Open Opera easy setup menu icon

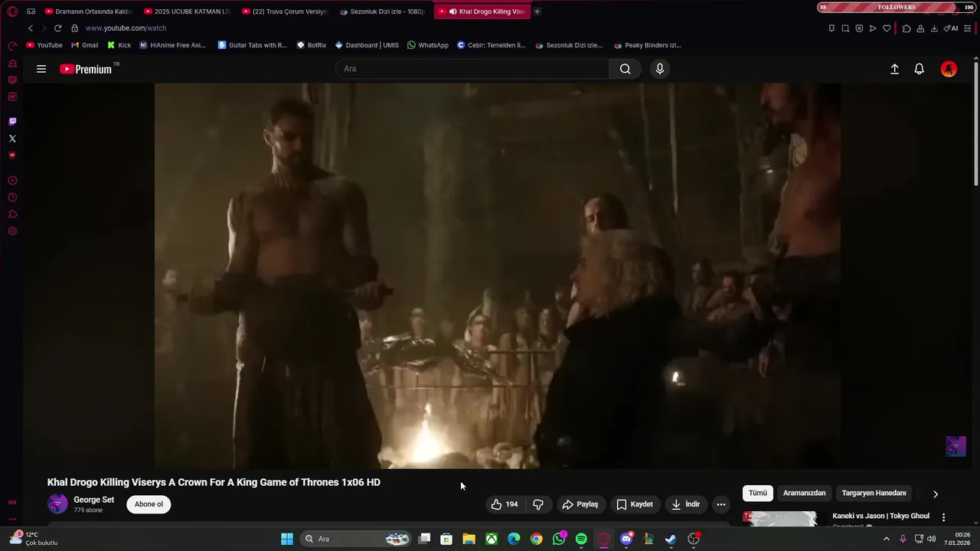[968, 28]
